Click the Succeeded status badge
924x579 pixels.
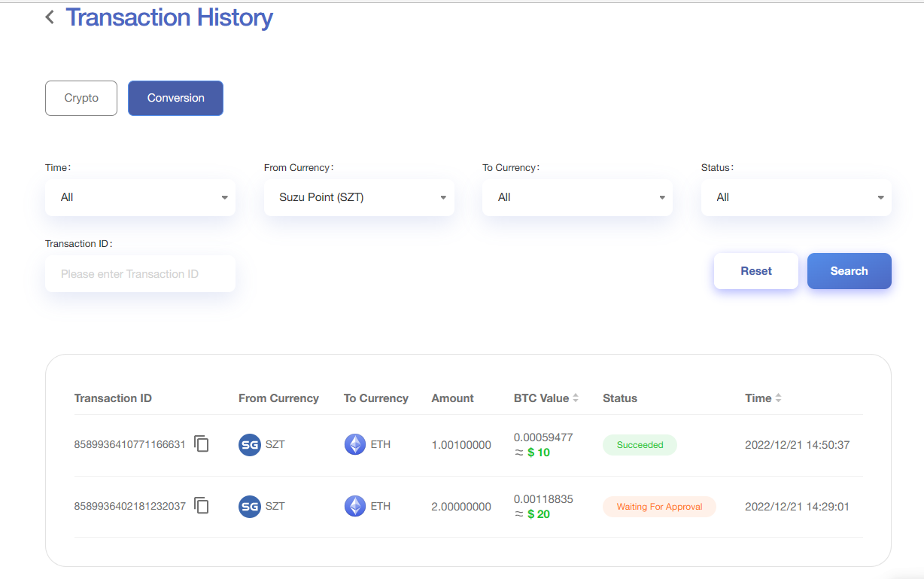click(640, 445)
